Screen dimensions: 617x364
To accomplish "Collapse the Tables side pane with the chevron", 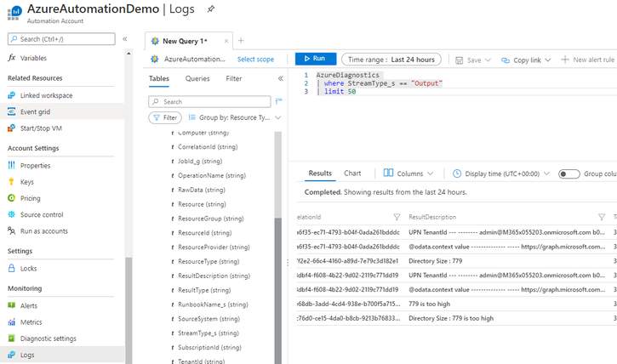I will click(x=281, y=78).
